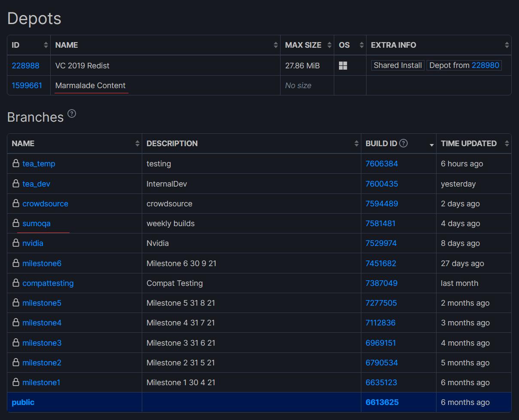Click the lock icon beside milestone1
This screenshot has width=519, height=420.
click(16, 382)
